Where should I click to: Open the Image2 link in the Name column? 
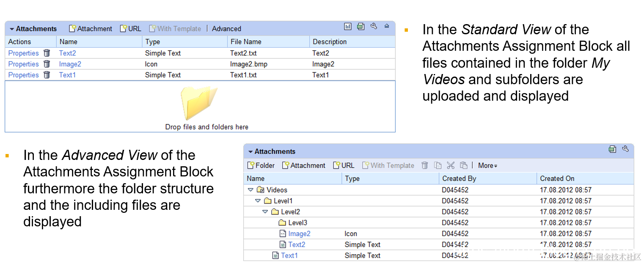[70, 64]
